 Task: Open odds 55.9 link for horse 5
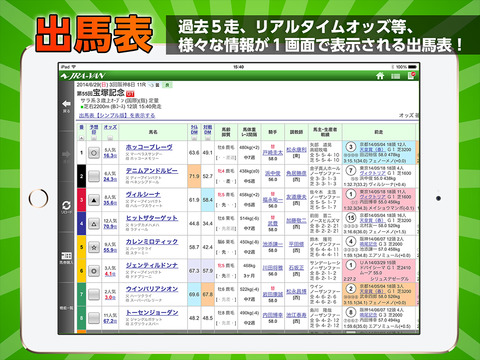point(110,250)
